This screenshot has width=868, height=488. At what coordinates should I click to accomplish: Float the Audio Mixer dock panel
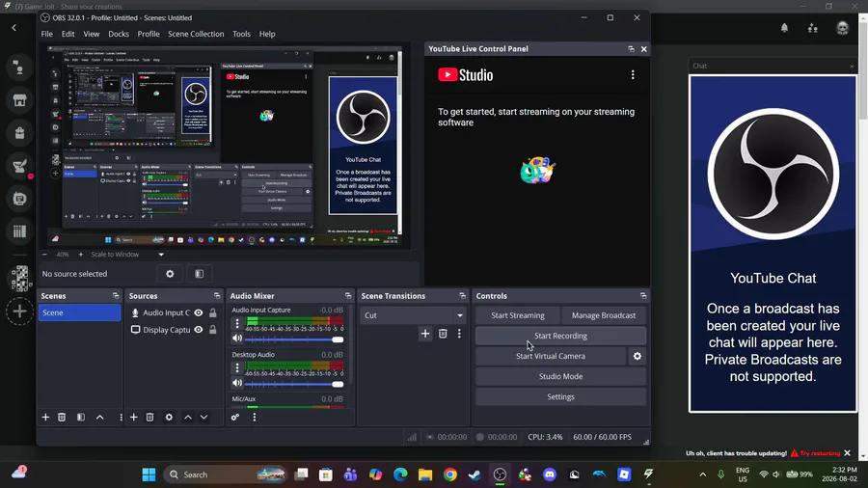[x=348, y=296]
